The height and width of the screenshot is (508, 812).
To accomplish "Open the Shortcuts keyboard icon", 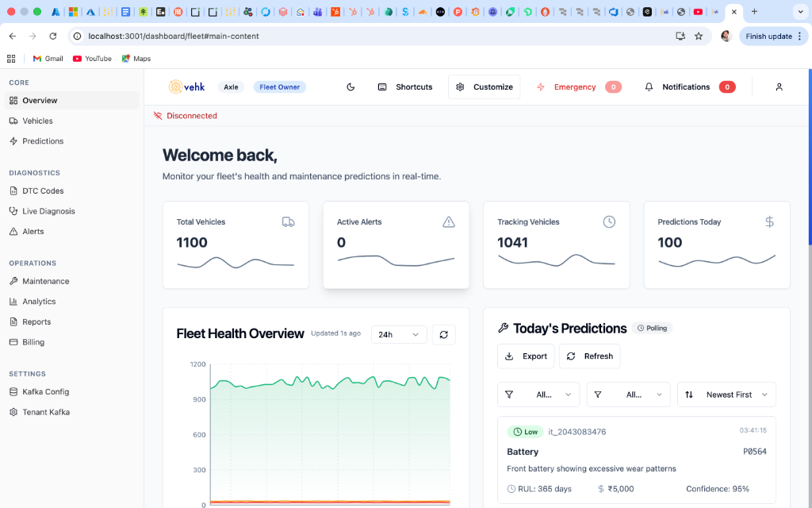I will point(381,87).
